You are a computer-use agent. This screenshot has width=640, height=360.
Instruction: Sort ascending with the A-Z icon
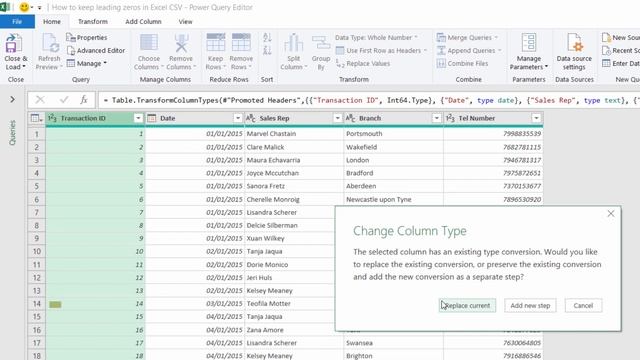[x=267, y=38]
